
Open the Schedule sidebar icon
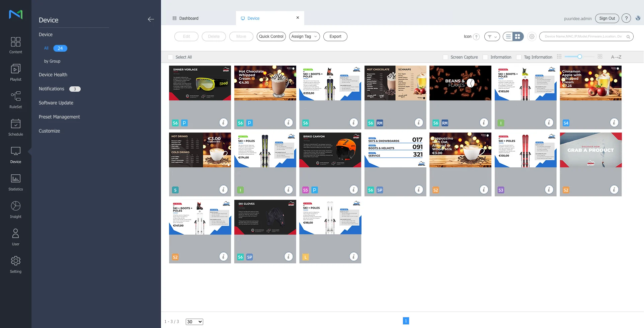[15, 127]
